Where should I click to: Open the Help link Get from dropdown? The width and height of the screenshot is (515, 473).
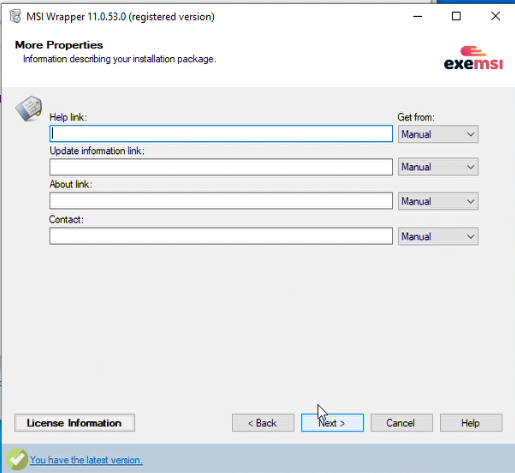pos(438,134)
